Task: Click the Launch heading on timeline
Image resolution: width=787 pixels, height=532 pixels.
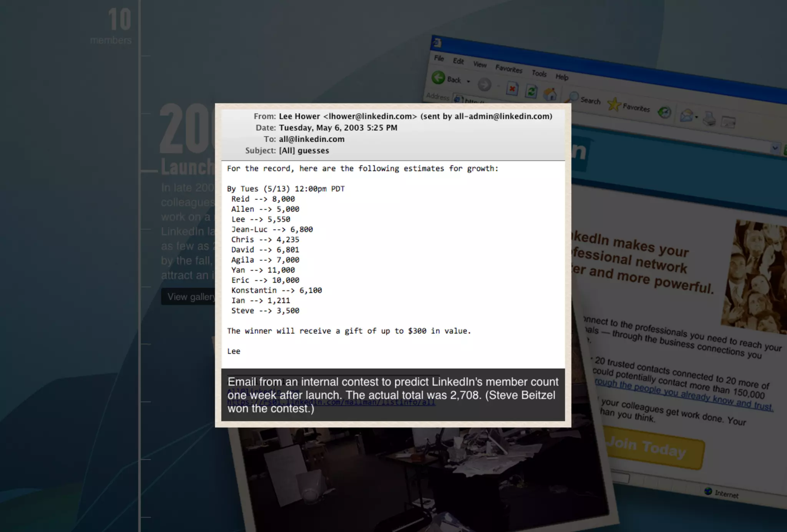Action: tap(188, 167)
